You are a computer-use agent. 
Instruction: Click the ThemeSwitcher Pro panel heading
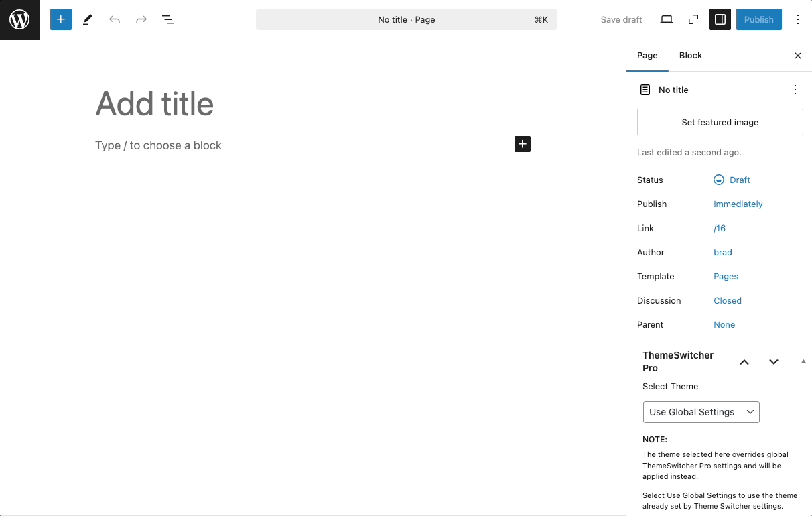[678, 361]
